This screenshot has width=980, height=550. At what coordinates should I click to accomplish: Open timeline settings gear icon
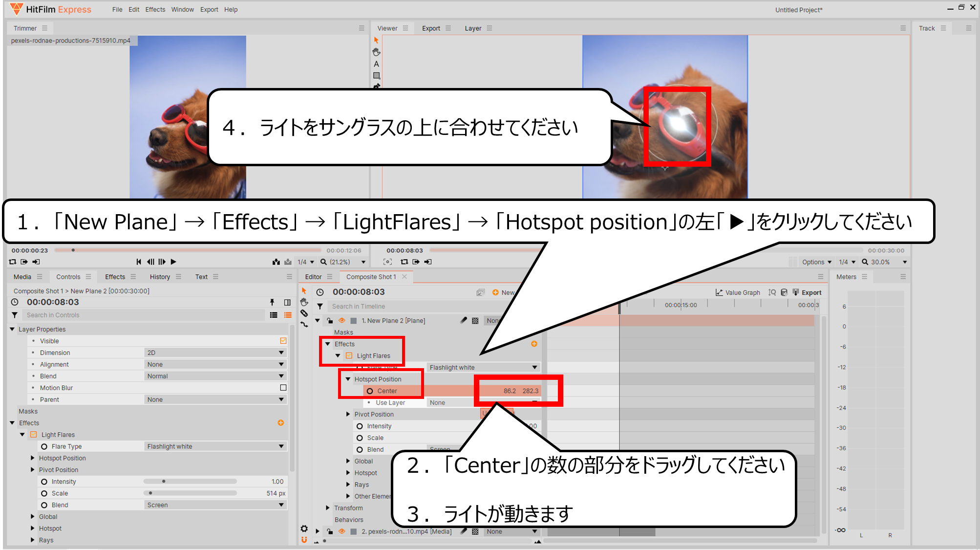(x=304, y=528)
